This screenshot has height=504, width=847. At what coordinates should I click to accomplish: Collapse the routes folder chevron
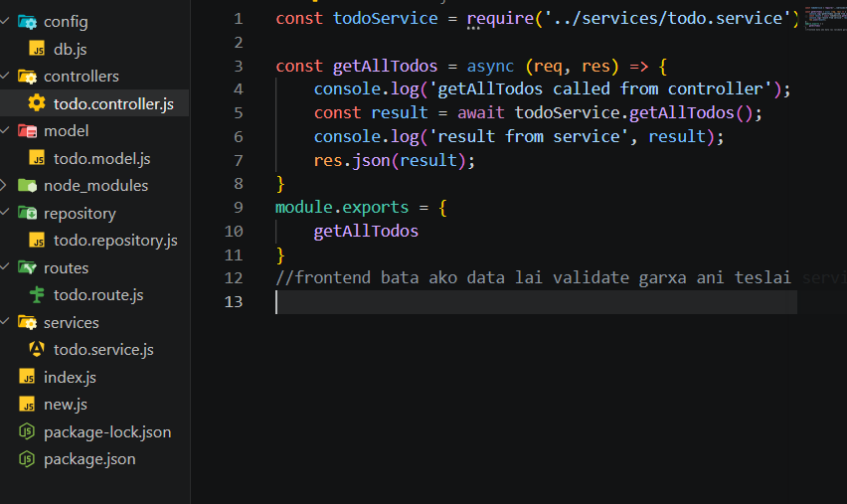click(5, 266)
